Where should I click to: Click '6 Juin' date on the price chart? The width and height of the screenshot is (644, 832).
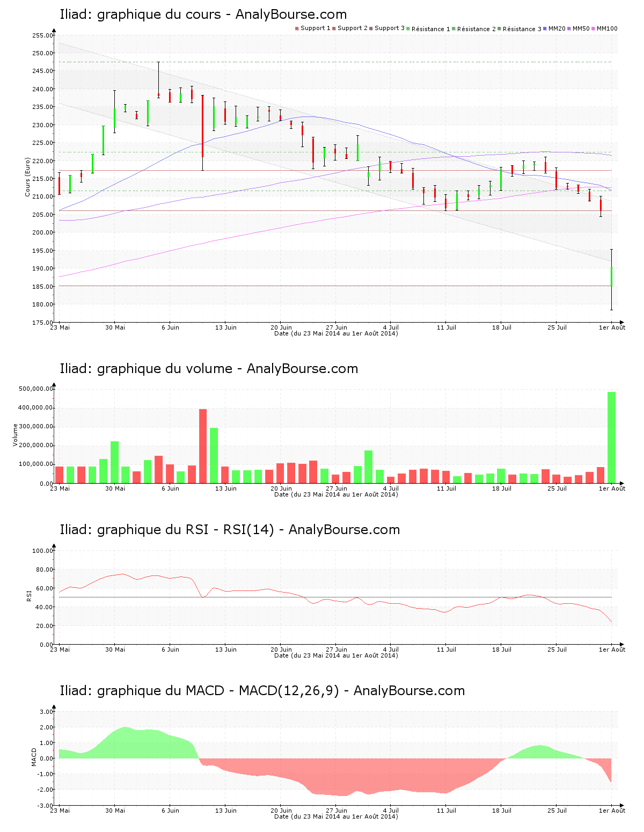click(170, 327)
